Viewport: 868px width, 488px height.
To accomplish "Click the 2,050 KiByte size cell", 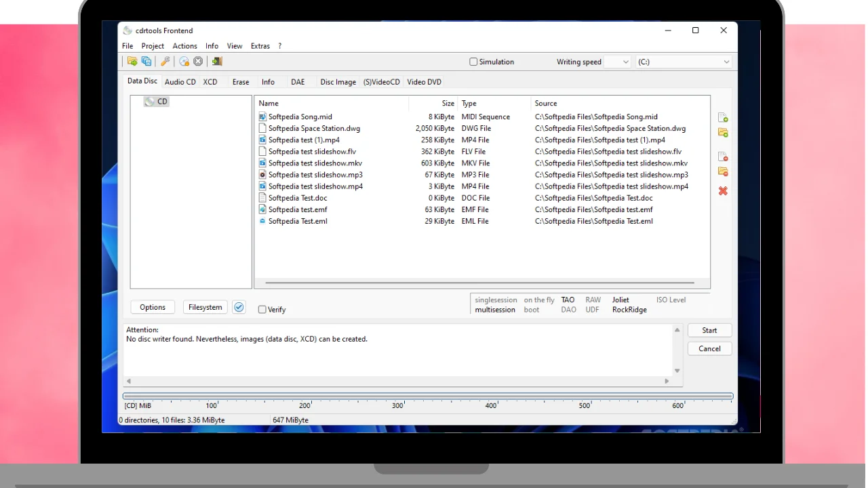I will pos(435,128).
